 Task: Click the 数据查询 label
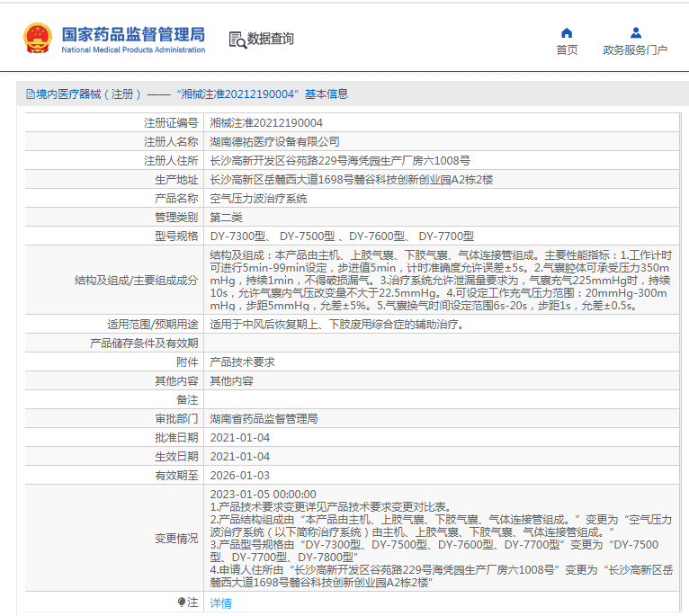pos(270,39)
